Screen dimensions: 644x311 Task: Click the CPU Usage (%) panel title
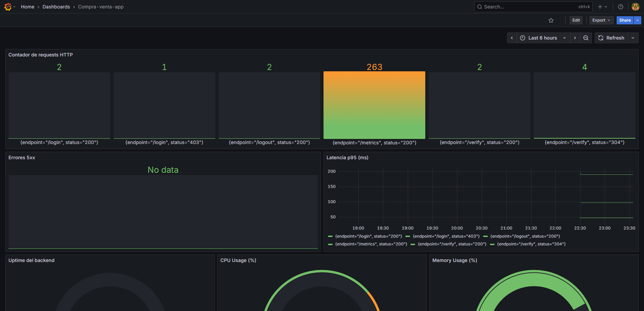[238, 260]
